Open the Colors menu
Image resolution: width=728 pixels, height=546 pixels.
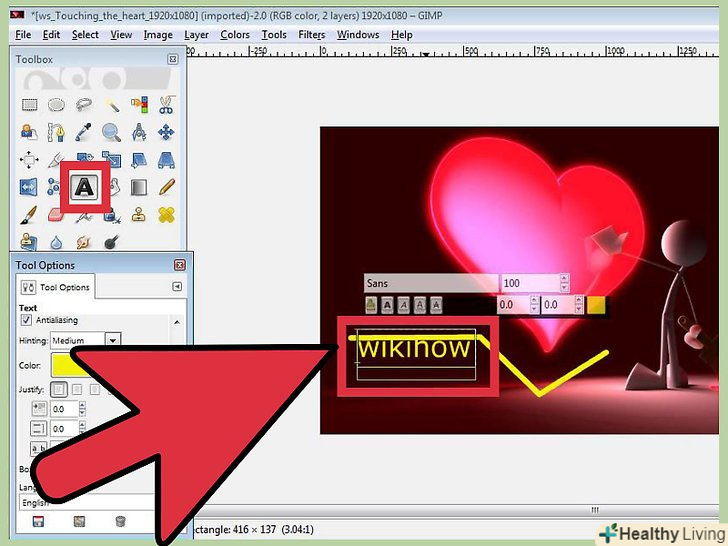(234, 35)
